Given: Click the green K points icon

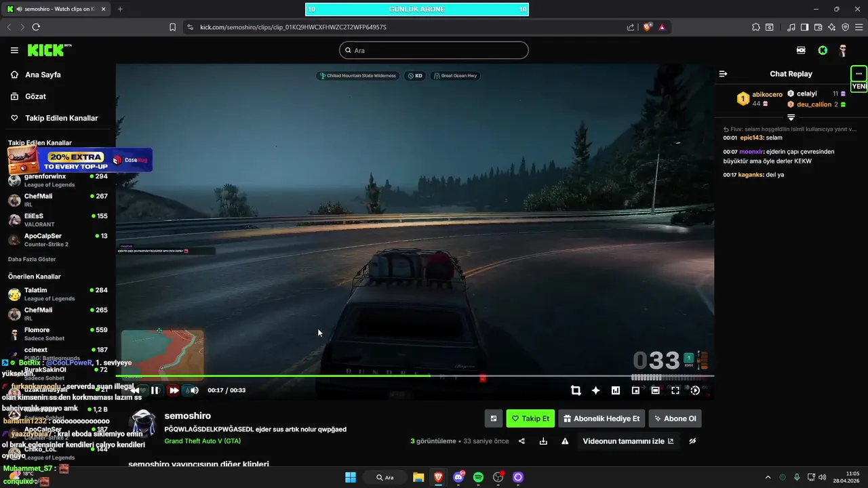Looking at the screenshot, I should click(x=823, y=50).
